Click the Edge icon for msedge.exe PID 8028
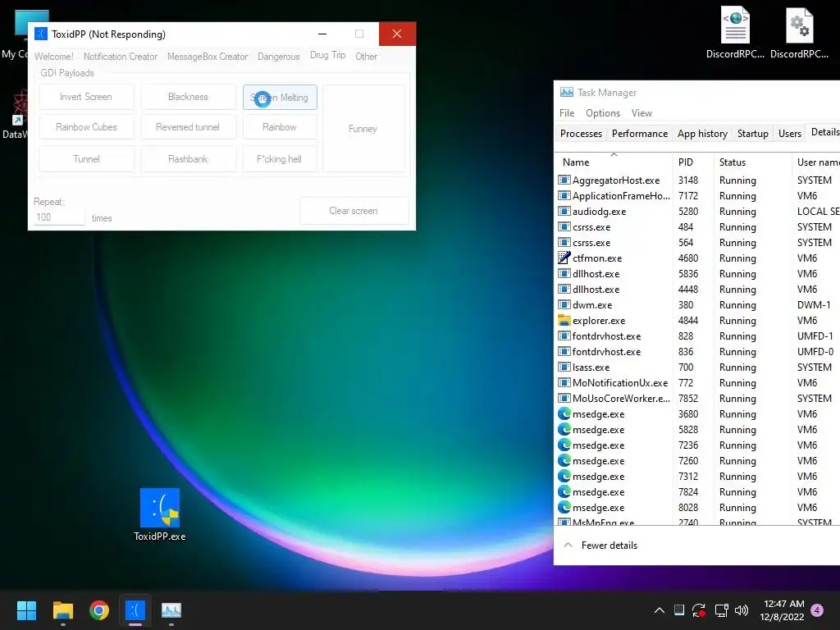This screenshot has height=630, width=840. tap(564, 507)
